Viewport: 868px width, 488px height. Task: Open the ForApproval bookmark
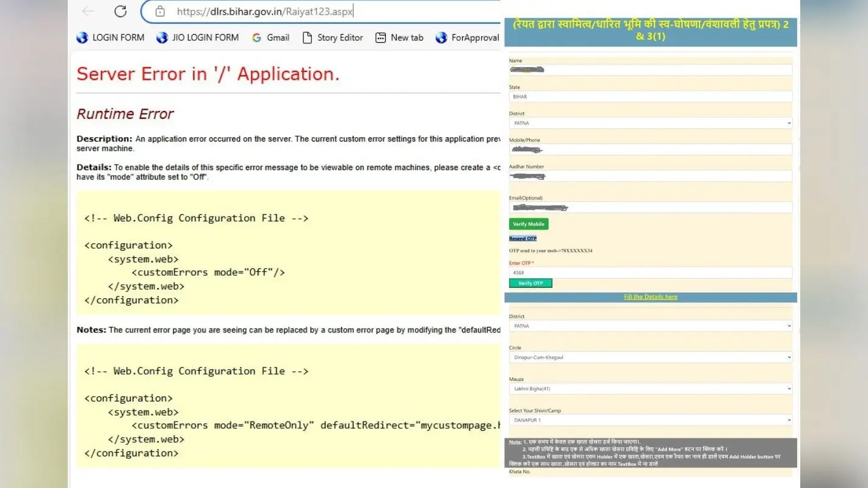[x=467, y=37]
